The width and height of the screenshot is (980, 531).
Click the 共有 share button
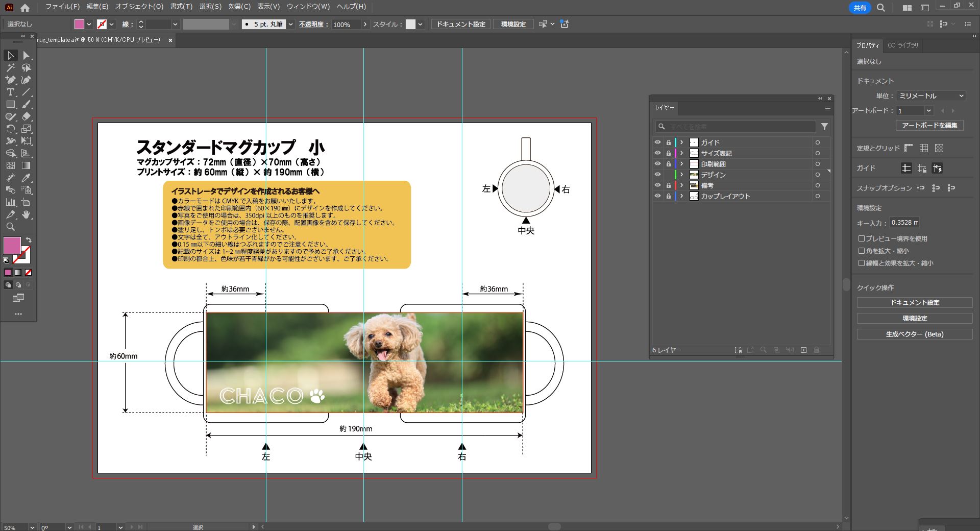[x=860, y=8]
